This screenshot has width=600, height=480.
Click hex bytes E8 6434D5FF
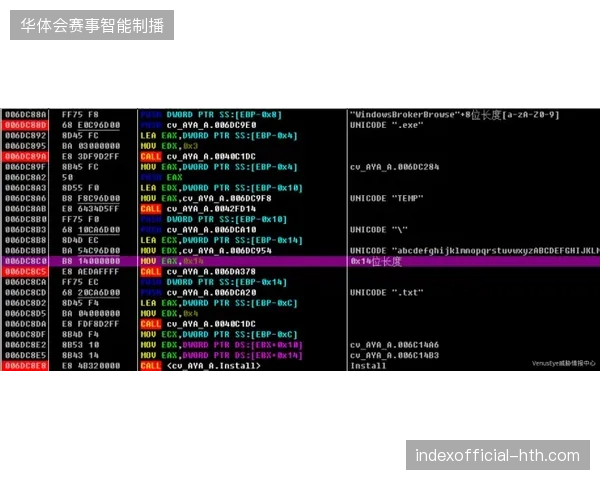point(91,209)
